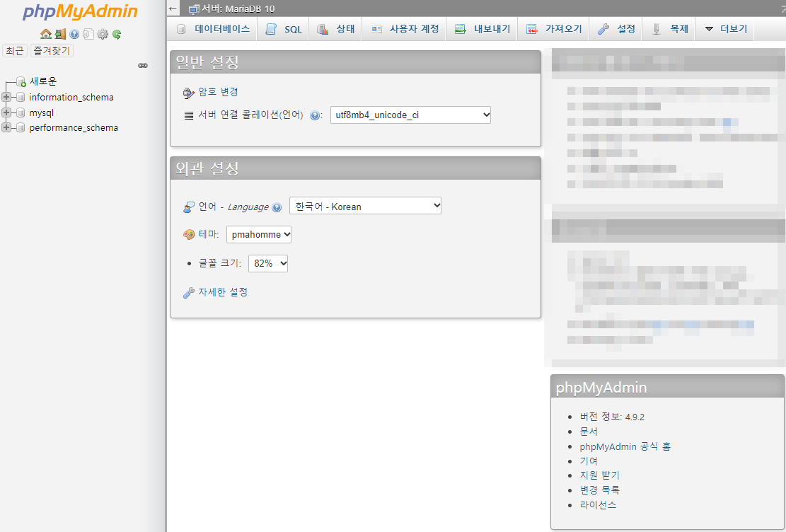This screenshot has height=532, width=786.
Task: Open the 변경 목록 changelog link
Action: pos(599,490)
